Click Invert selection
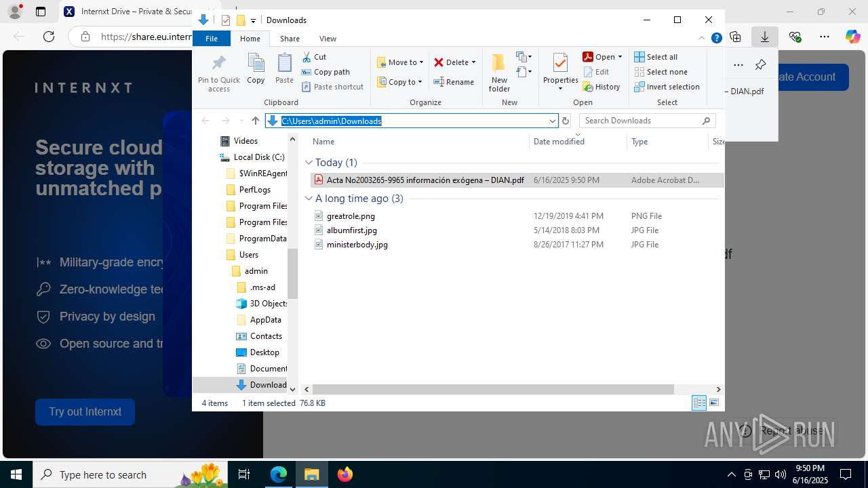Screen dimensions: 868x488 667,87
